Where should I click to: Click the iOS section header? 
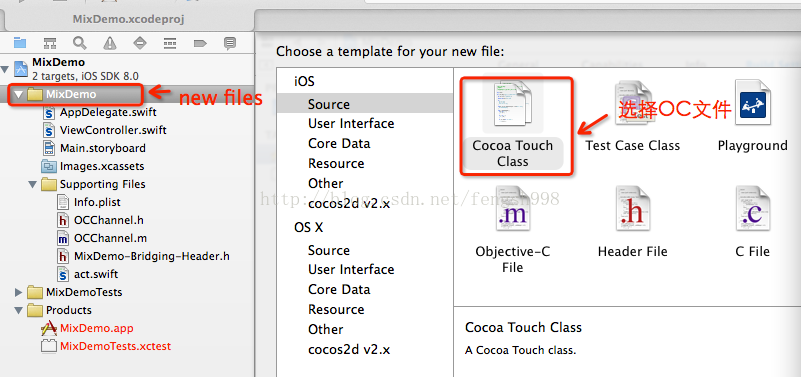(x=304, y=81)
